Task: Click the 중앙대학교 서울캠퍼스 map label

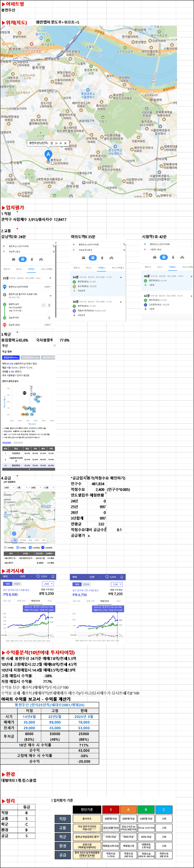Action: [x=88, y=95]
